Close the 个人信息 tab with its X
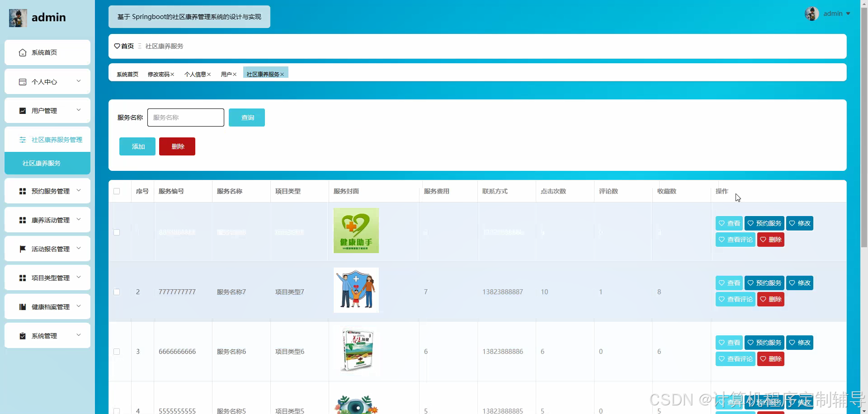 tap(209, 75)
